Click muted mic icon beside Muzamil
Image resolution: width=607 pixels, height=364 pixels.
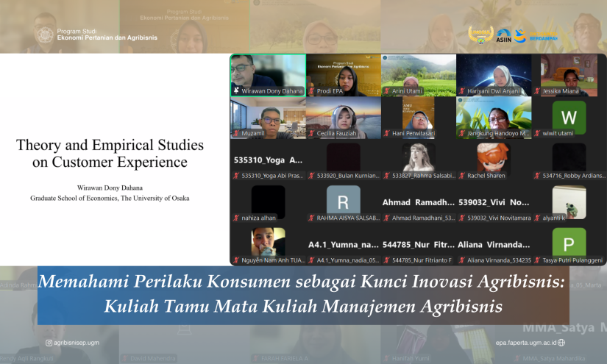[237, 134]
